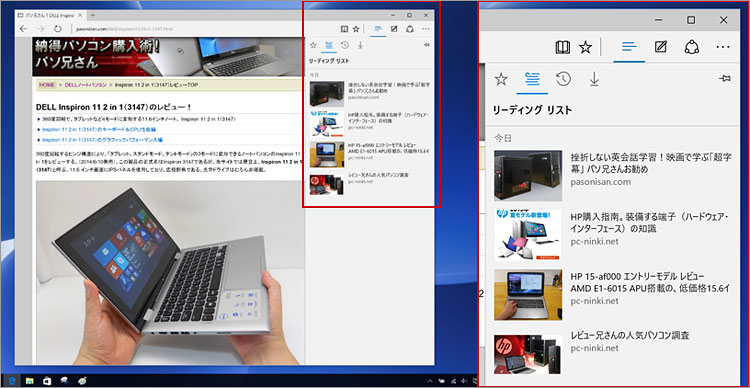Screen dimensions: 750x388
Task: Open the More (…) menu in the enlarged panel
Action: pyautogui.click(x=723, y=47)
